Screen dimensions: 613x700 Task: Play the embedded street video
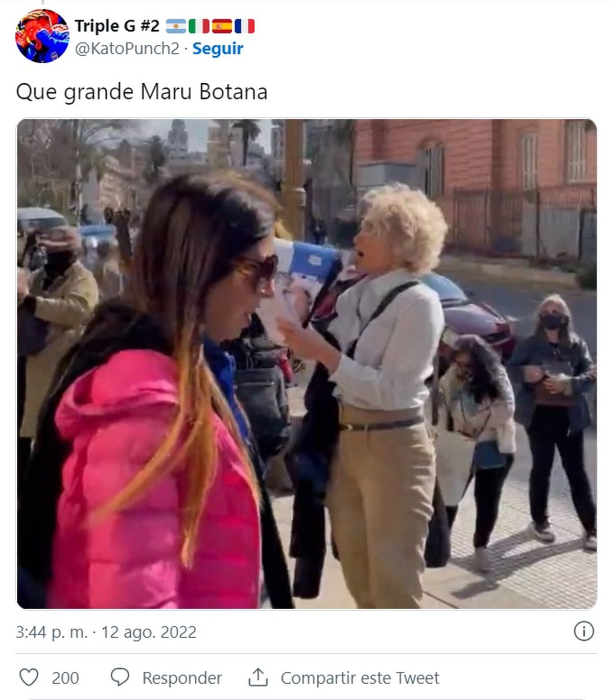(x=306, y=364)
